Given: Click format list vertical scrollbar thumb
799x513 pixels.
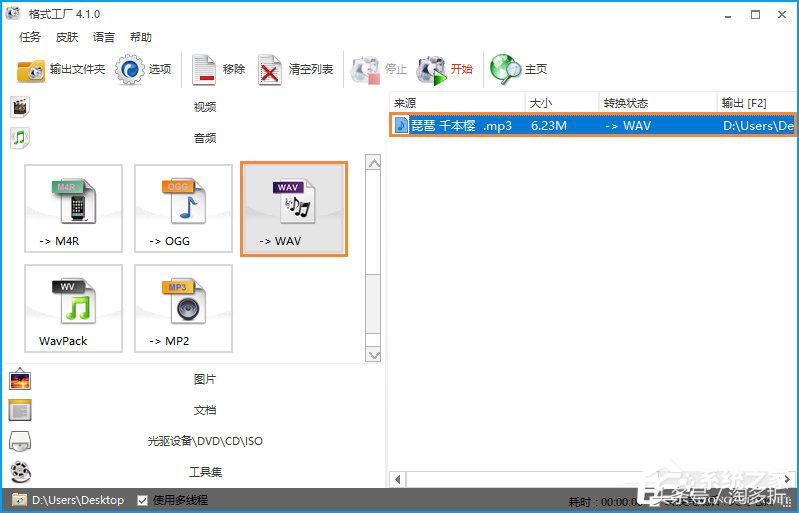Looking at the screenshot, I should point(374,304).
